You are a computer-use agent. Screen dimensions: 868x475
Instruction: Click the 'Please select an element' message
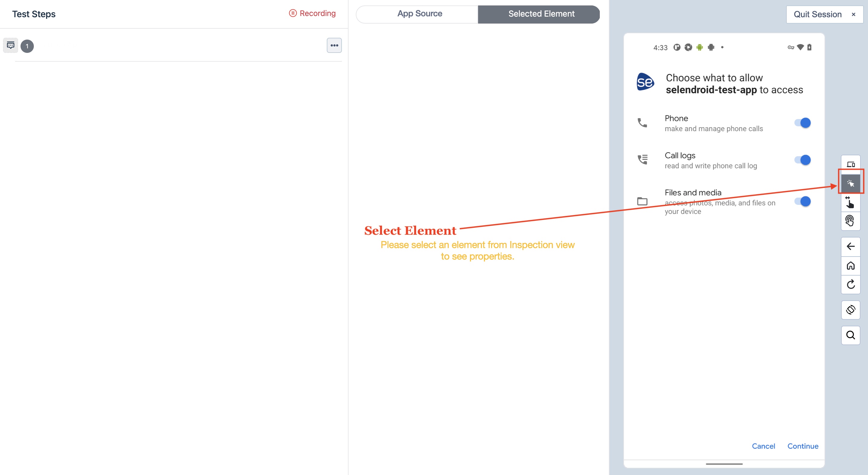[x=477, y=250]
